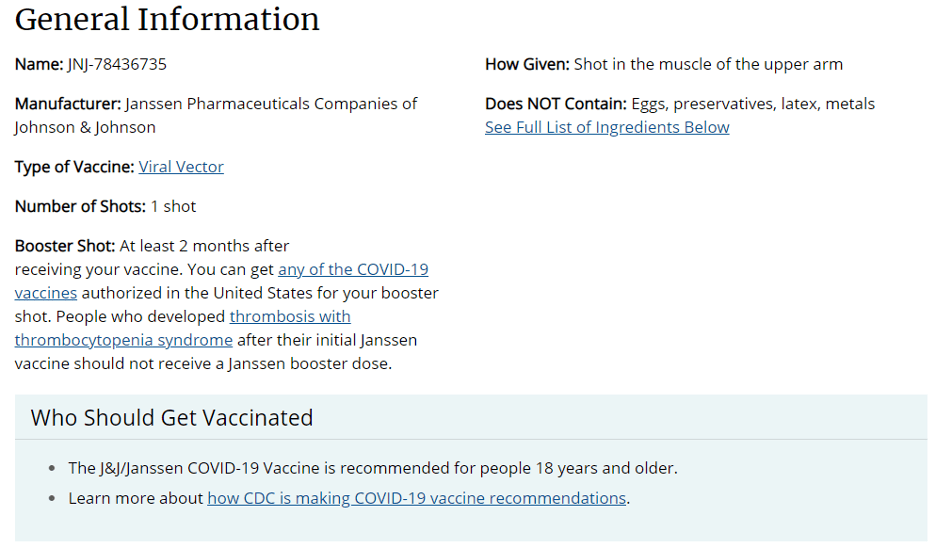Viewport: 936px width, 548px height.
Task: Click the Number of Shots label
Action: 80,207
